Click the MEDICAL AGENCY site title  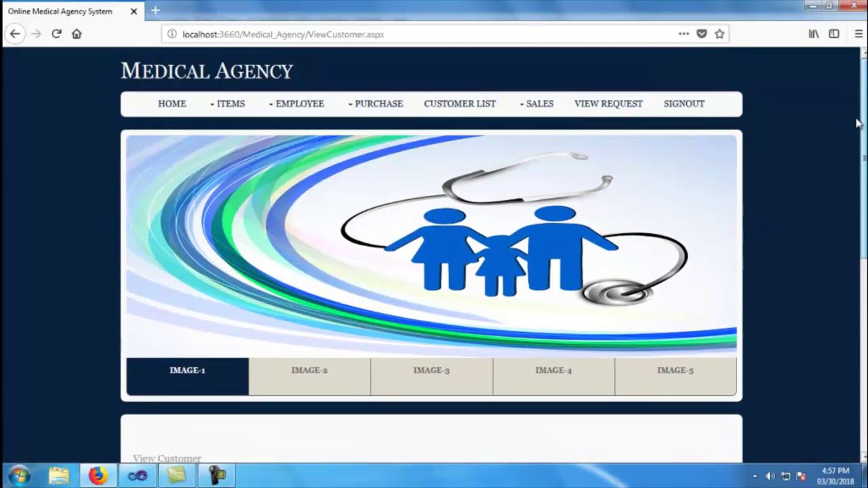tap(207, 71)
